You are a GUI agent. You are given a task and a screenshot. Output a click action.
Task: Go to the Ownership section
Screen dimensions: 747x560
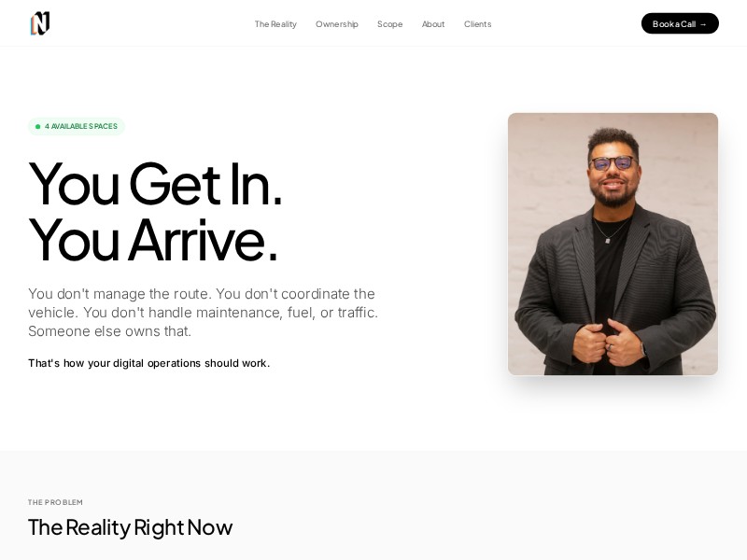(x=337, y=24)
